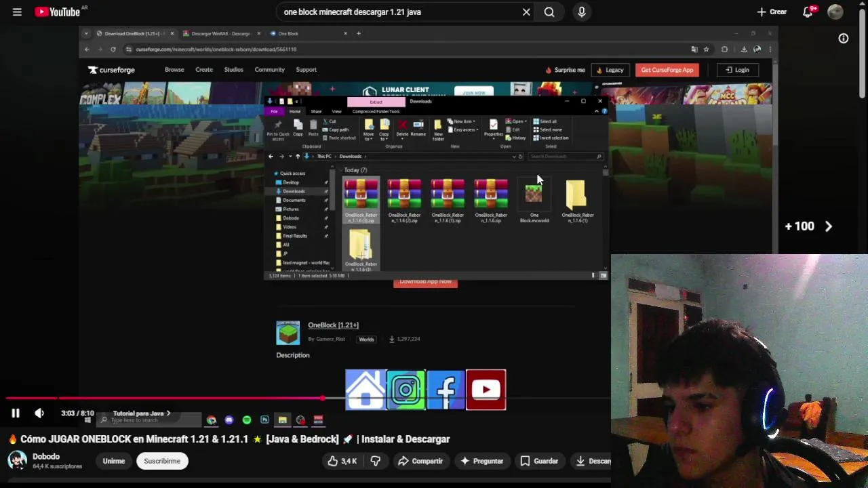Image resolution: width=868 pixels, height=488 pixels.
Task: Open YouTube notifications bell
Action: pos(808,12)
